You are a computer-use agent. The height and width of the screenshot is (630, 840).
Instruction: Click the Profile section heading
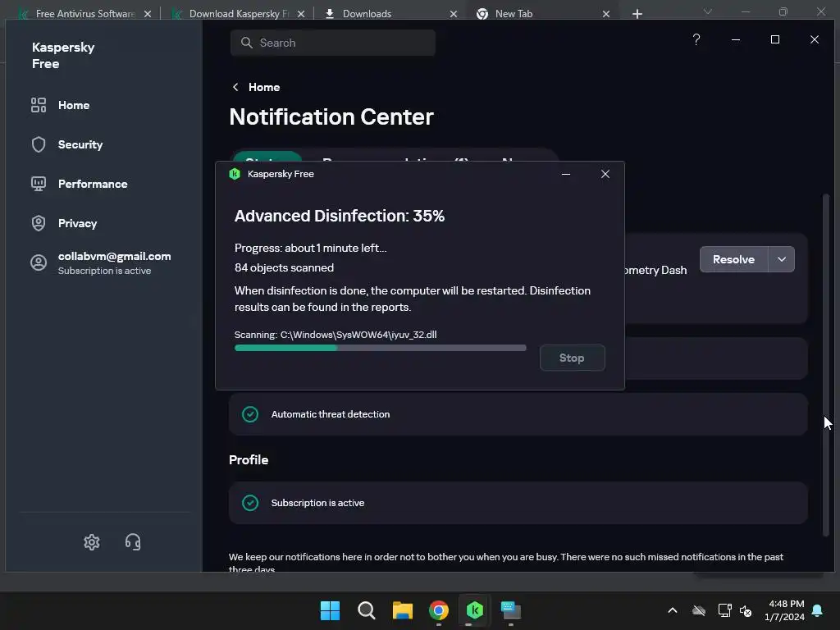pyautogui.click(x=249, y=459)
